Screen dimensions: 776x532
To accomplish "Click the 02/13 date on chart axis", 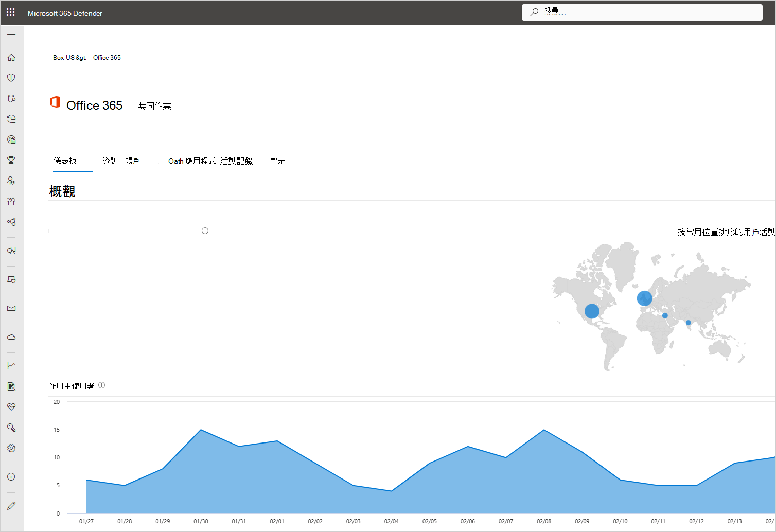I will click(x=735, y=521).
